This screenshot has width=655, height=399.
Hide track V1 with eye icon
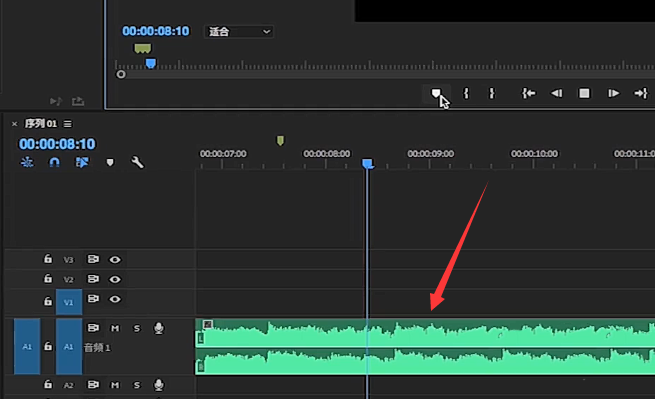click(x=115, y=299)
